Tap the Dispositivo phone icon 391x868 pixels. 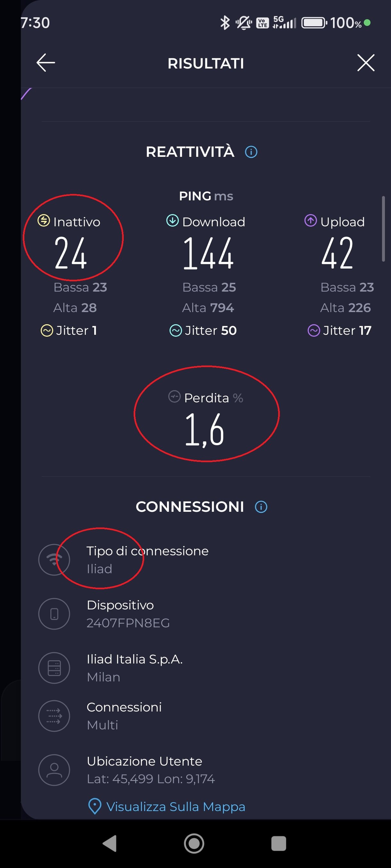[x=54, y=614]
